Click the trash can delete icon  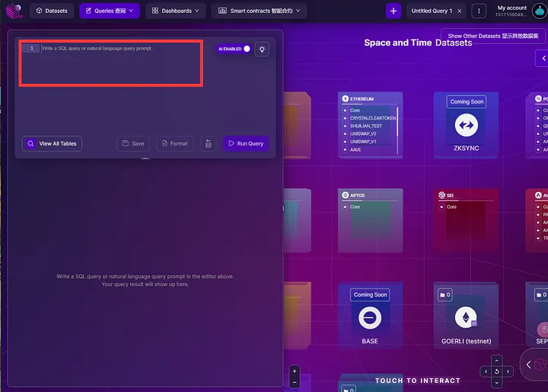(208, 143)
